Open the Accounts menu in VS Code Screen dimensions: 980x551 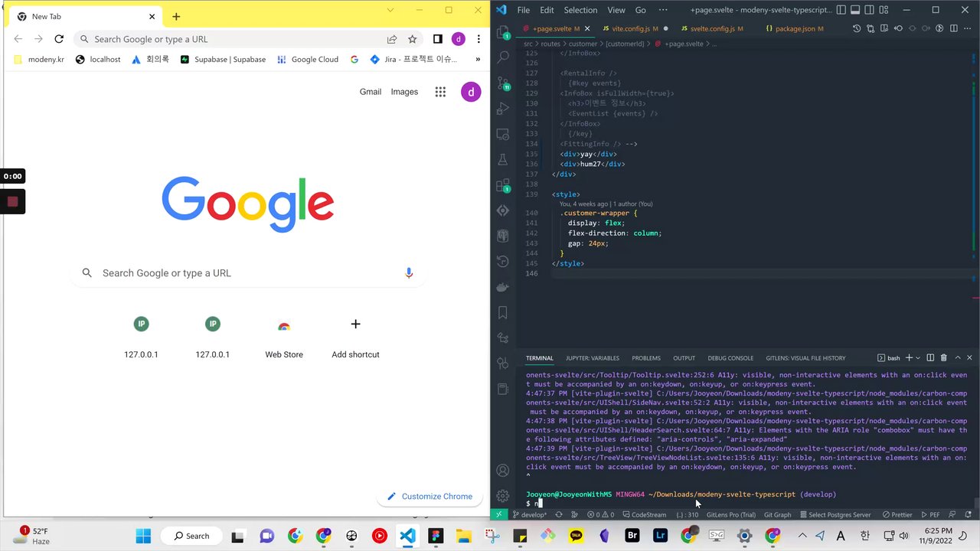pos(503,471)
